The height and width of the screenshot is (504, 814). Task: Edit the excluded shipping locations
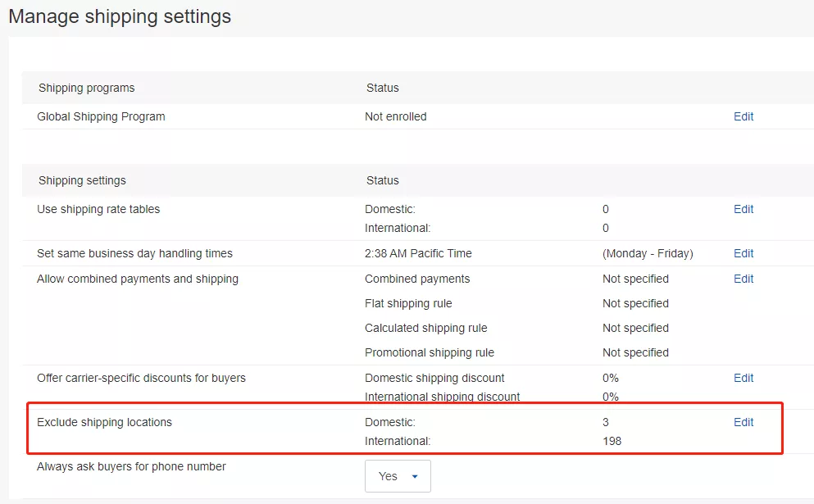pyautogui.click(x=743, y=422)
